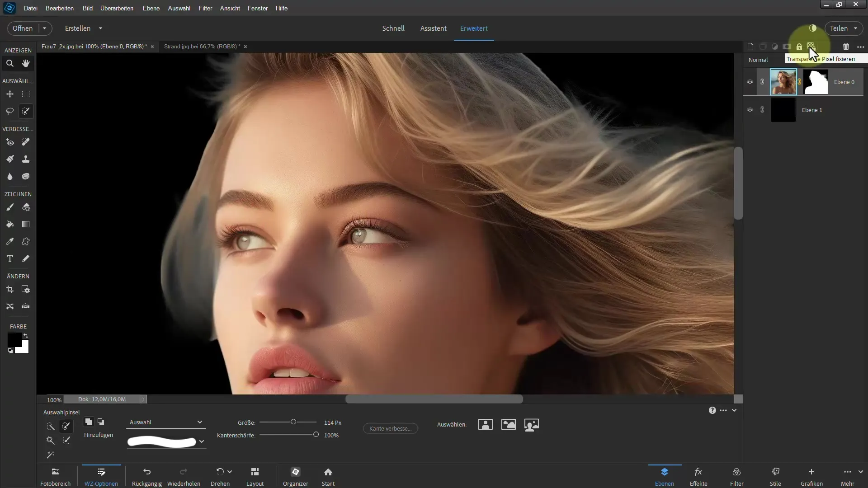Select the Hand tool
The image size is (868, 488).
pos(26,64)
